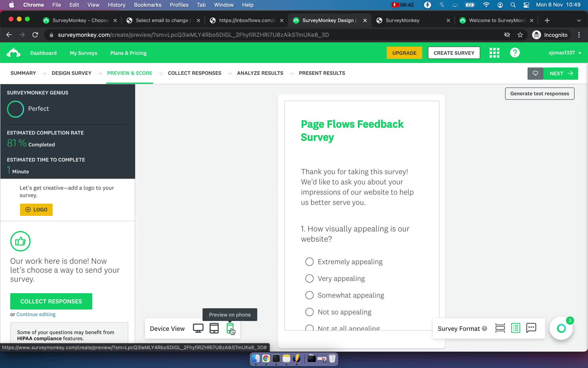Switch to tablet preview mode

point(214,328)
